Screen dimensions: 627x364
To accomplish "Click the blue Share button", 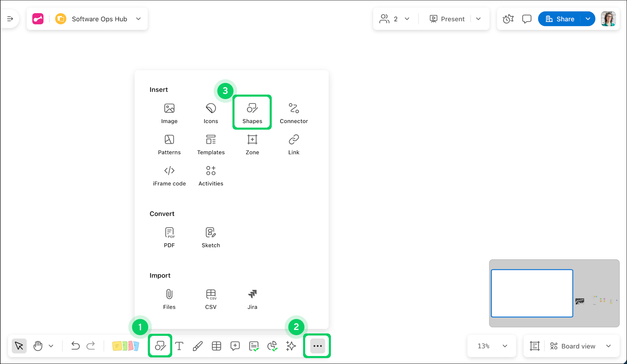I will [x=559, y=19].
